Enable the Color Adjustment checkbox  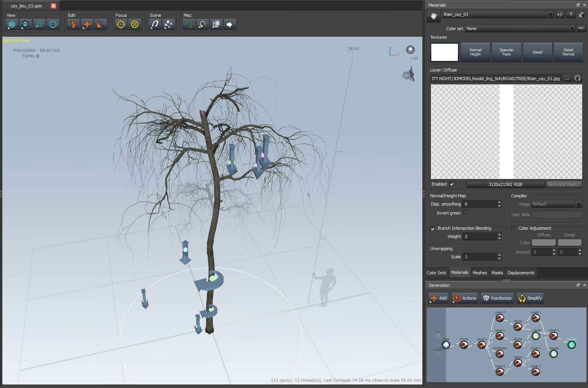514,229
